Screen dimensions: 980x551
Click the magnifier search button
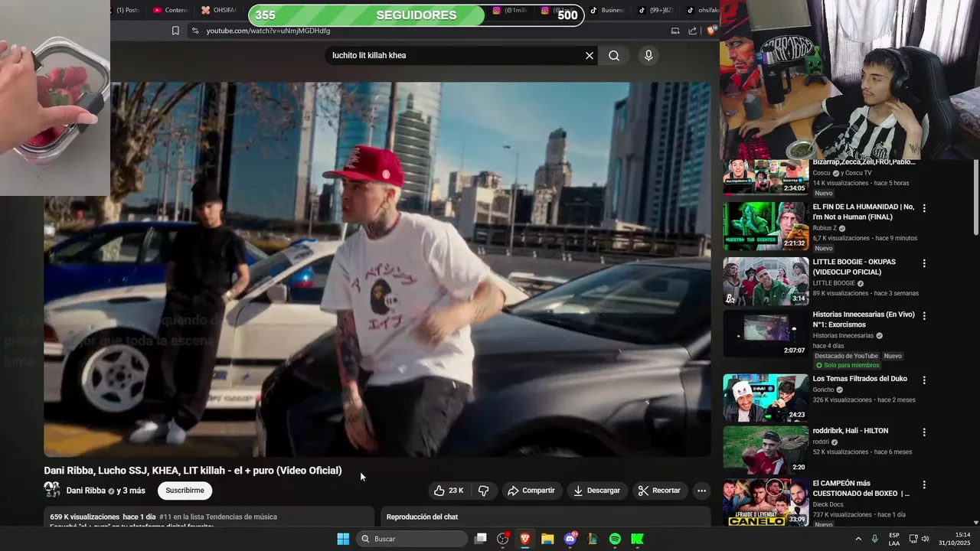pyautogui.click(x=614, y=55)
